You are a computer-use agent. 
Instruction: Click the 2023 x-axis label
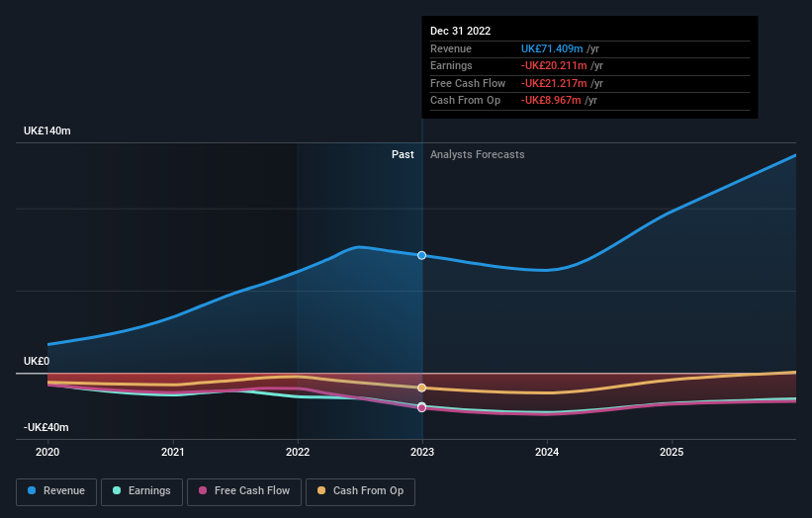422,452
